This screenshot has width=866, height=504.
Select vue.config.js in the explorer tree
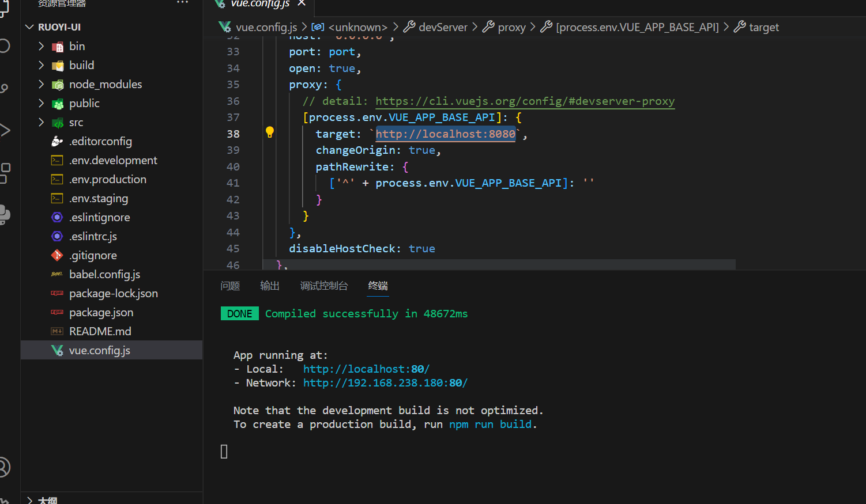pos(111,350)
